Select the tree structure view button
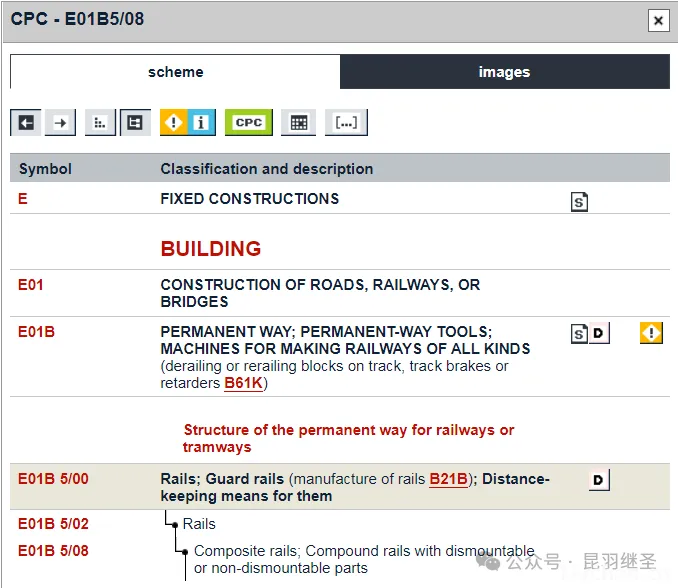Image resolution: width=678 pixels, height=588 pixels. (134, 122)
